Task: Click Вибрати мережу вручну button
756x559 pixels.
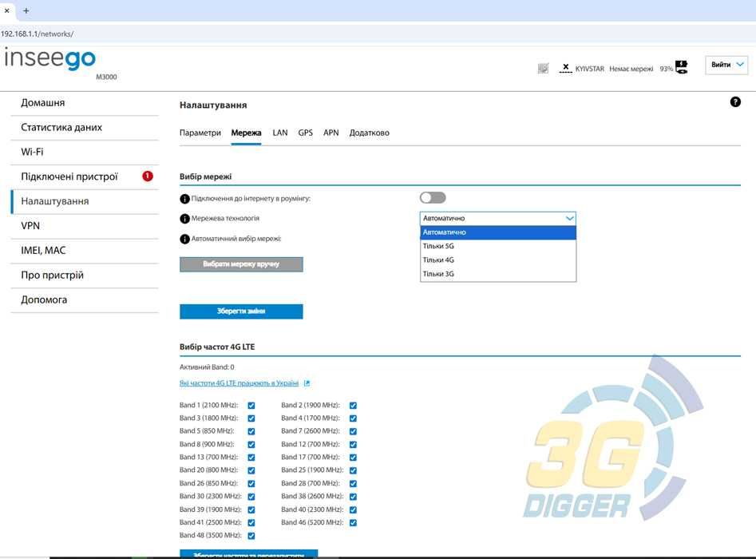Action: (241, 264)
